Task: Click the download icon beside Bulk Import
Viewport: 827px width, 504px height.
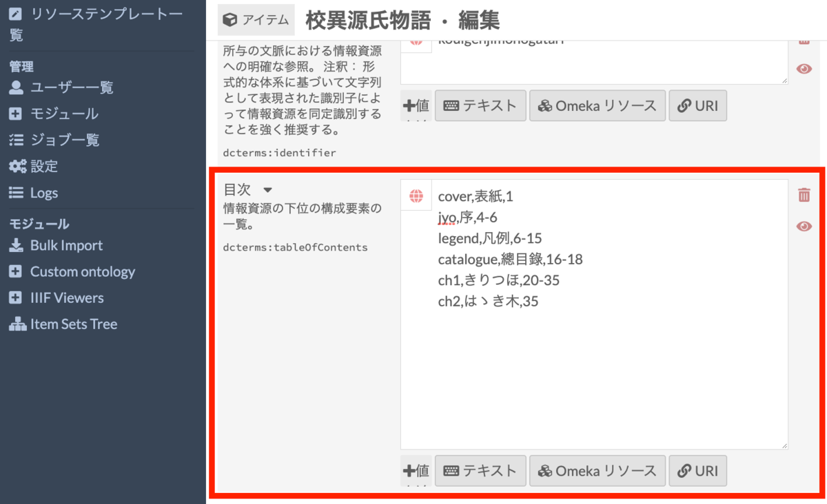Action: click(x=16, y=245)
